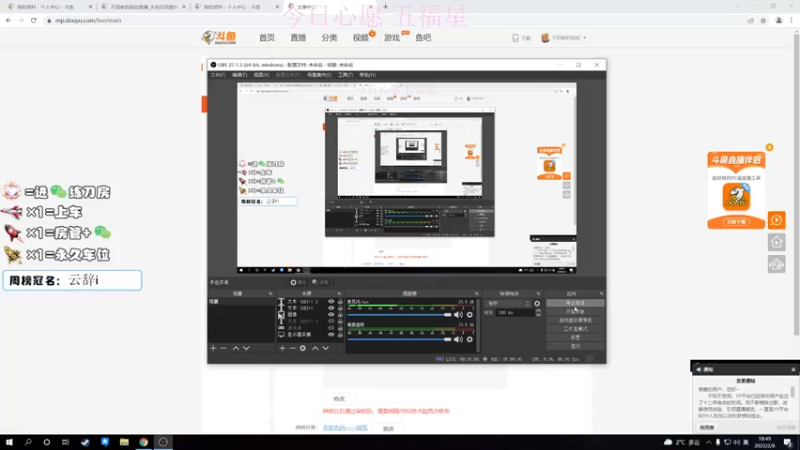
Task: Open 分类 categories on Douyu navigation
Action: coord(329,38)
